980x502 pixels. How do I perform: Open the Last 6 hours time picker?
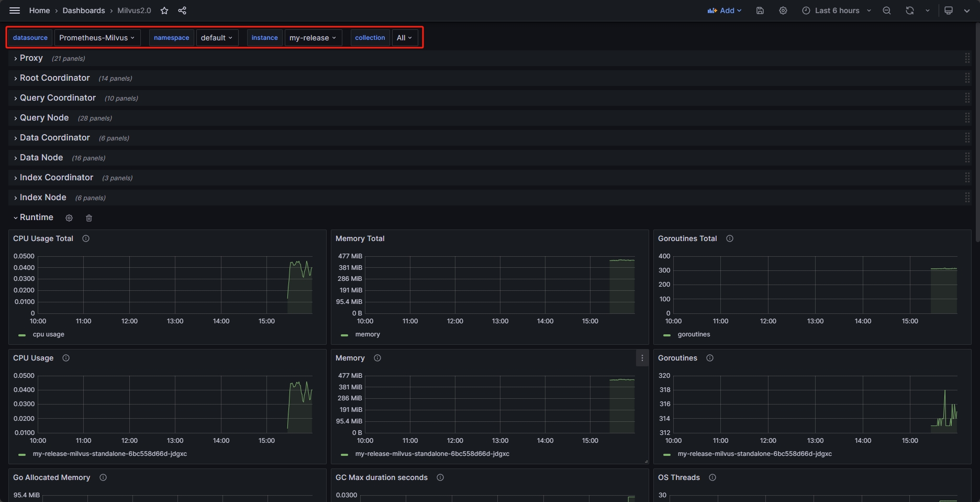837,10
